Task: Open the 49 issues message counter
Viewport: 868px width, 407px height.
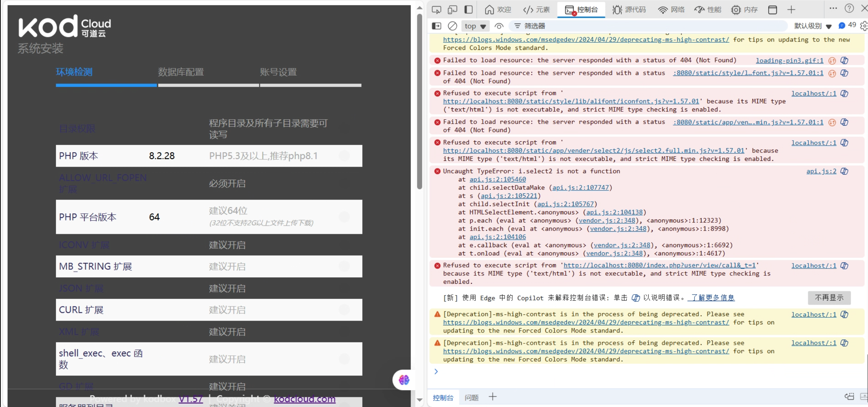Action: tap(847, 25)
